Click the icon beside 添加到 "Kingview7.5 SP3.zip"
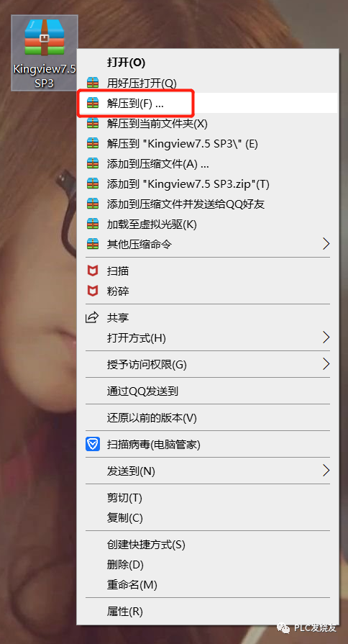Image resolution: width=348 pixels, height=644 pixels. (93, 184)
